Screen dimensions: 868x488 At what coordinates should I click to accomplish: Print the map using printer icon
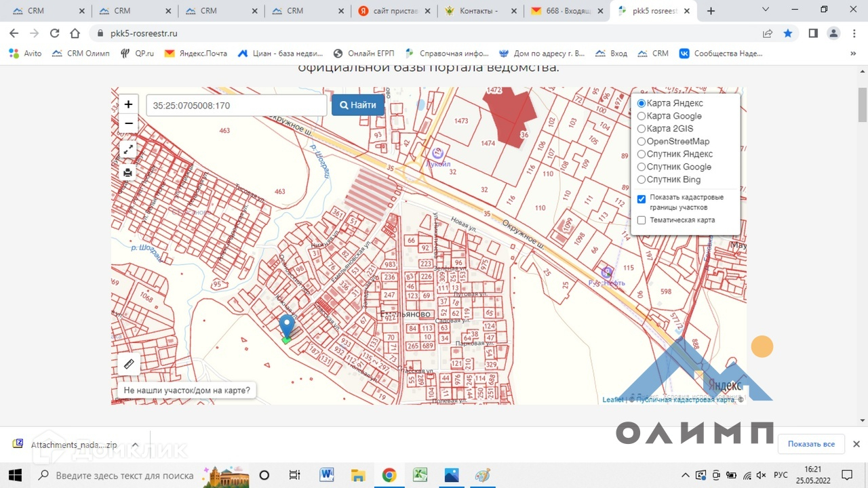coord(128,172)
